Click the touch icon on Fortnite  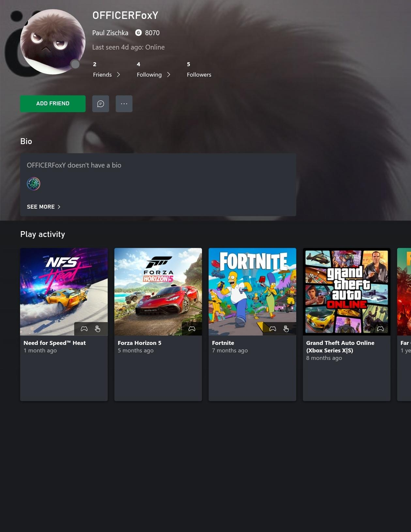pyautogui.click(x=286, y=329)
